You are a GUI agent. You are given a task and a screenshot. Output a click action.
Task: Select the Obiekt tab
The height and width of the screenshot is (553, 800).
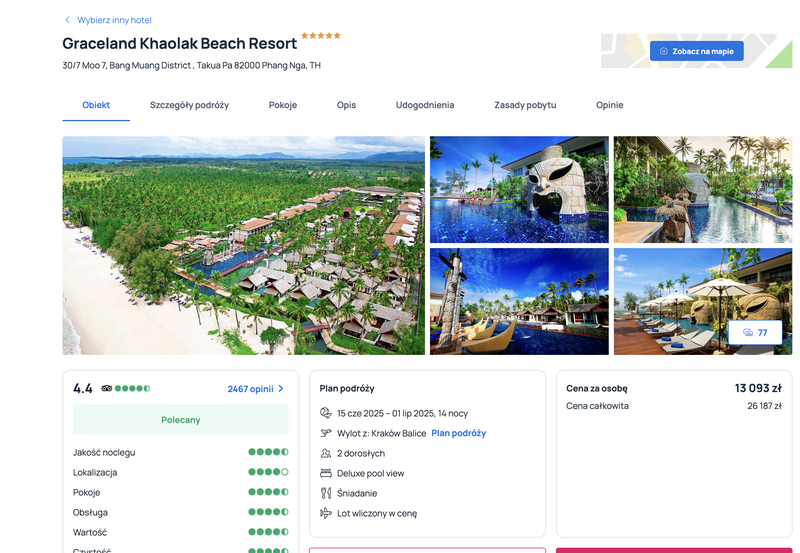click(96, 105)
